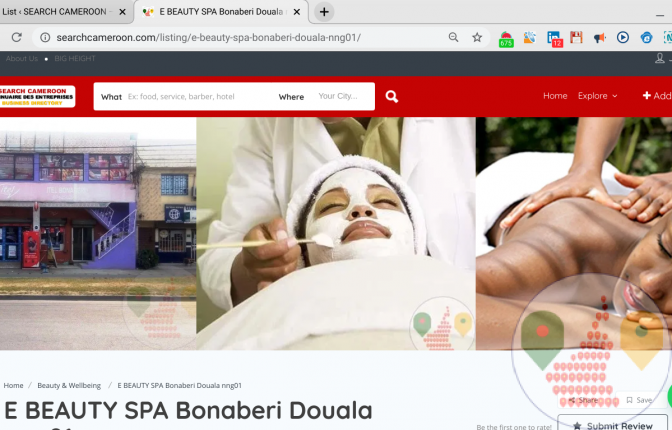
Task: Open the facial mask treatment photo
Action: 336,234
